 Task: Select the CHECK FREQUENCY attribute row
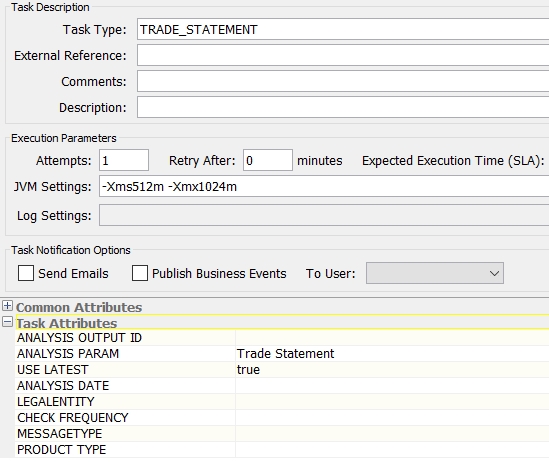[282, 418]
